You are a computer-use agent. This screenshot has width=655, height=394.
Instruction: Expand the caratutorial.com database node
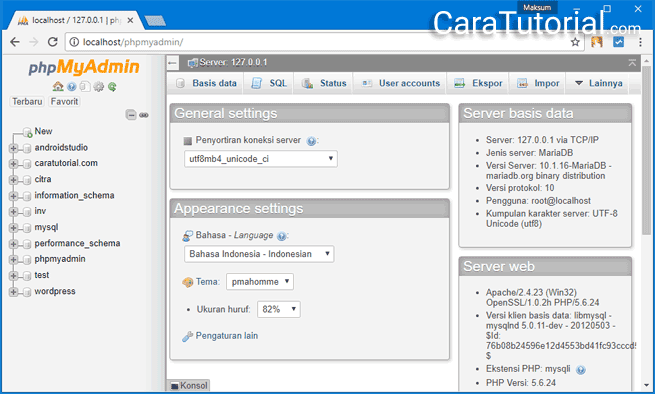pos(13,164)
